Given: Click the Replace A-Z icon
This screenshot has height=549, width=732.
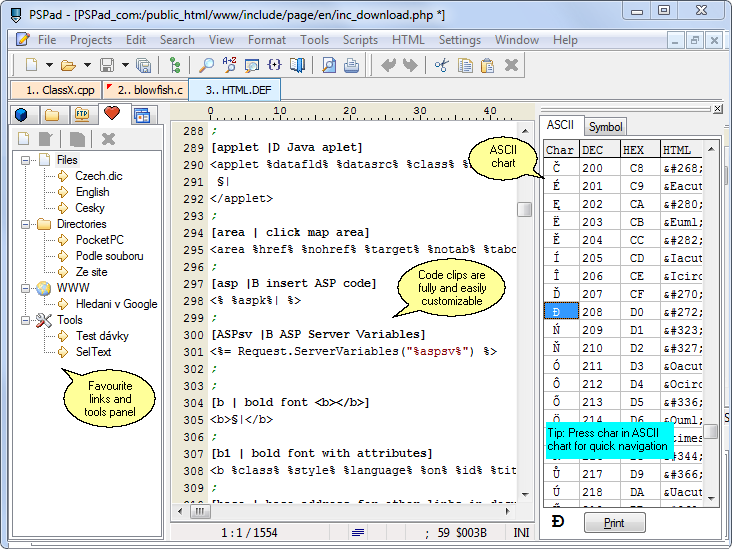Looking at the screenshot, I should 229,65.
